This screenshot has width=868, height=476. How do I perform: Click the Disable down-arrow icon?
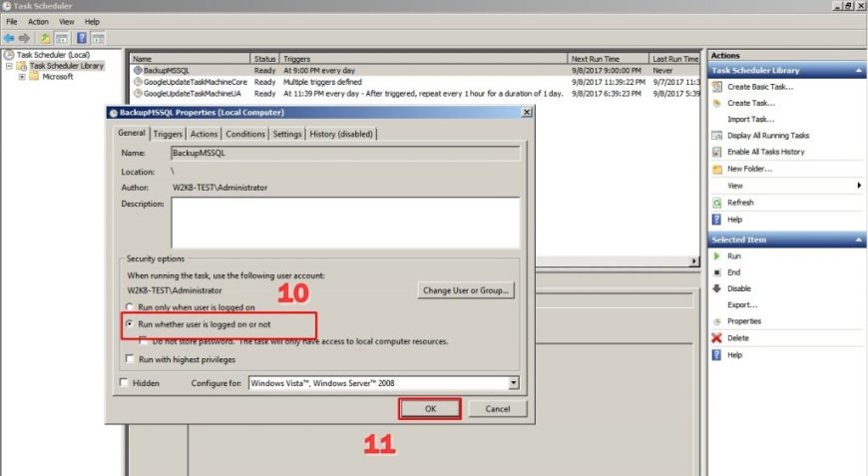(x=717, y=288)
